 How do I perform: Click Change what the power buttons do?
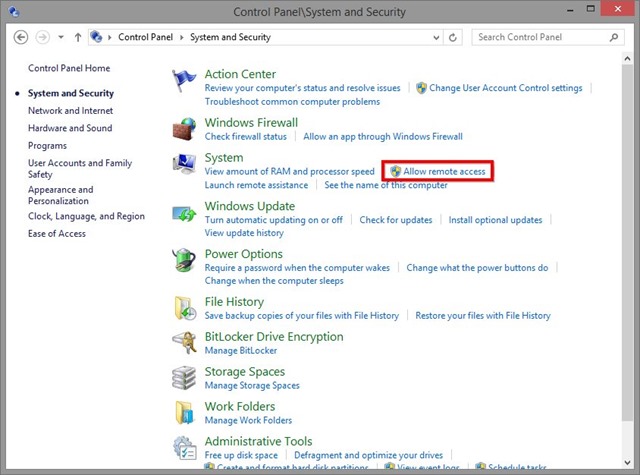click(x=477, y=268)
